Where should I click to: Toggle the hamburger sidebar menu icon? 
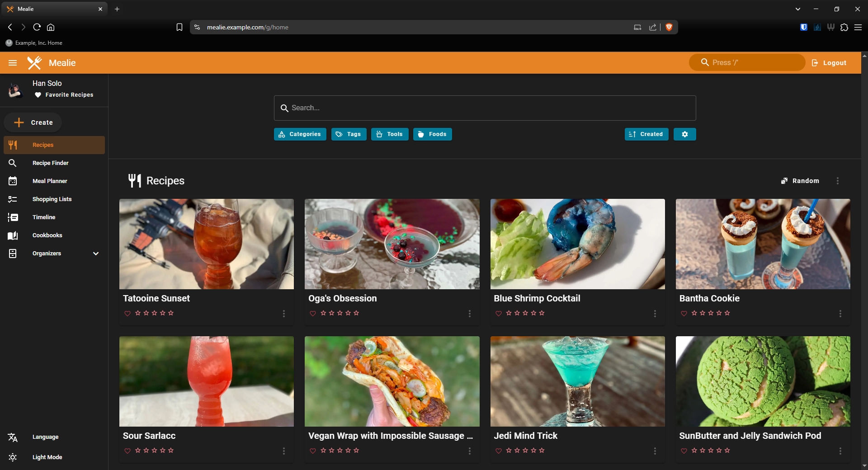click(x=13, y=63)
